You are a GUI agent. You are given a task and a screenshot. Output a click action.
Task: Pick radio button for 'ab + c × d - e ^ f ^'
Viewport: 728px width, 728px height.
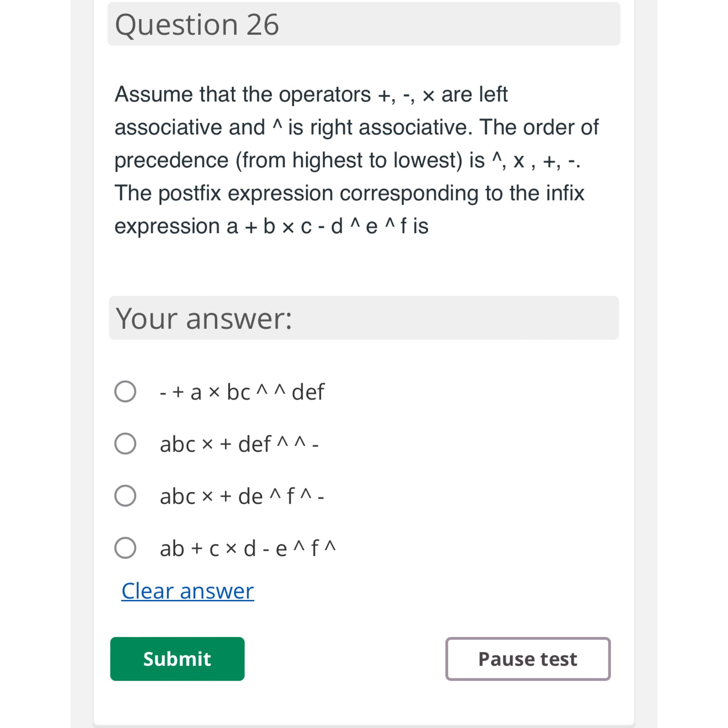125,547
